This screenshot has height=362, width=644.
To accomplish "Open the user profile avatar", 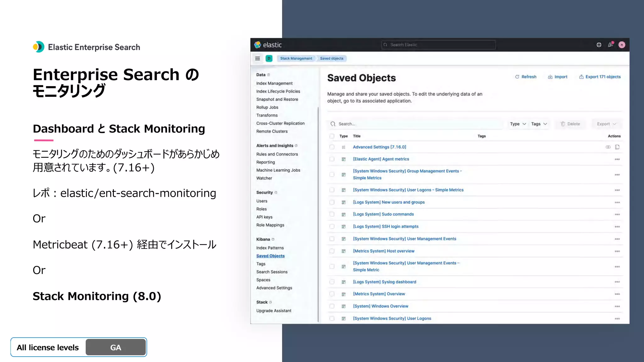I will click(622, 45).
